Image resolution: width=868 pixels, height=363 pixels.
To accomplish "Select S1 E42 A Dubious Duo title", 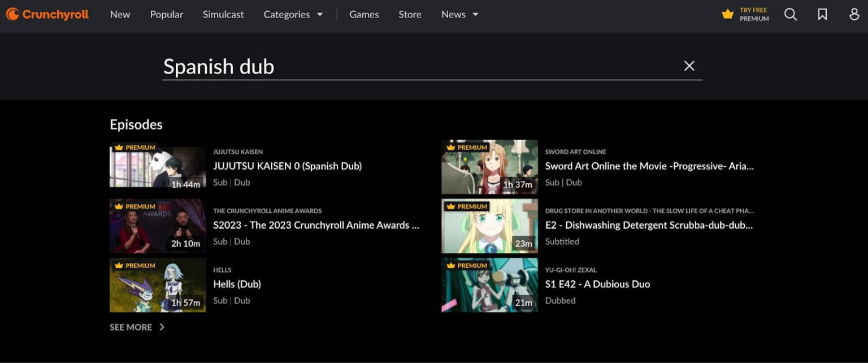I will click(597, 284).
